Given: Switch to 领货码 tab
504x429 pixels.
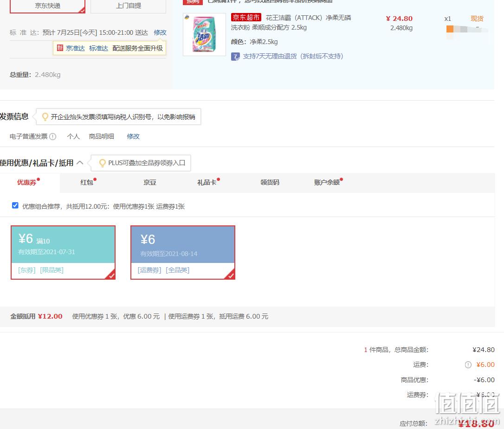Looking at the screenshot, I should (270, 182).
